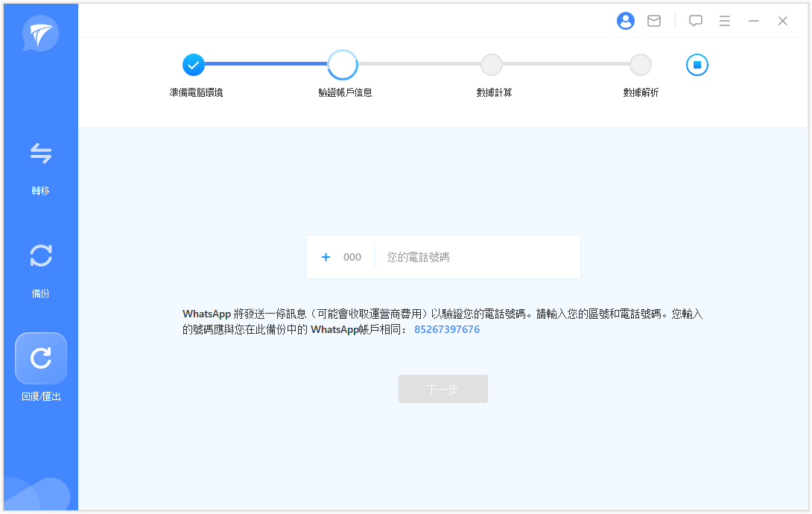Screen dimensions: 812x514
Task: Open the hamburger menu icon
Action: 725,21
